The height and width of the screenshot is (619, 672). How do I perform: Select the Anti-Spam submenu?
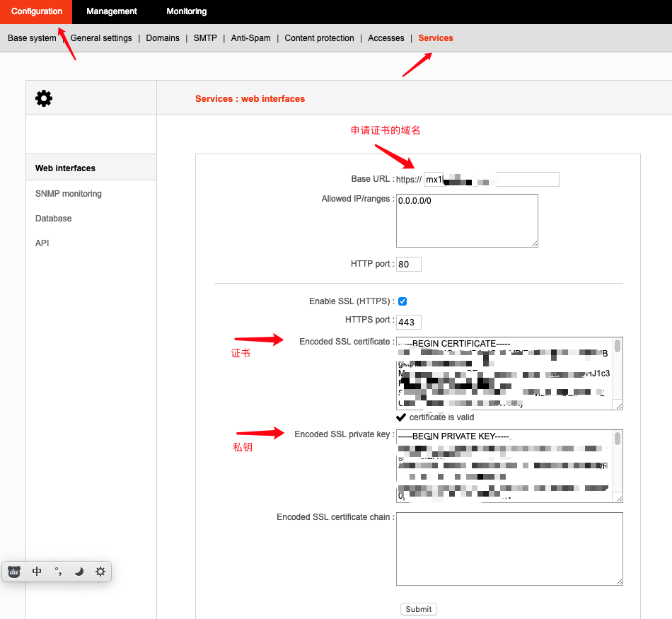coord(250,38)
